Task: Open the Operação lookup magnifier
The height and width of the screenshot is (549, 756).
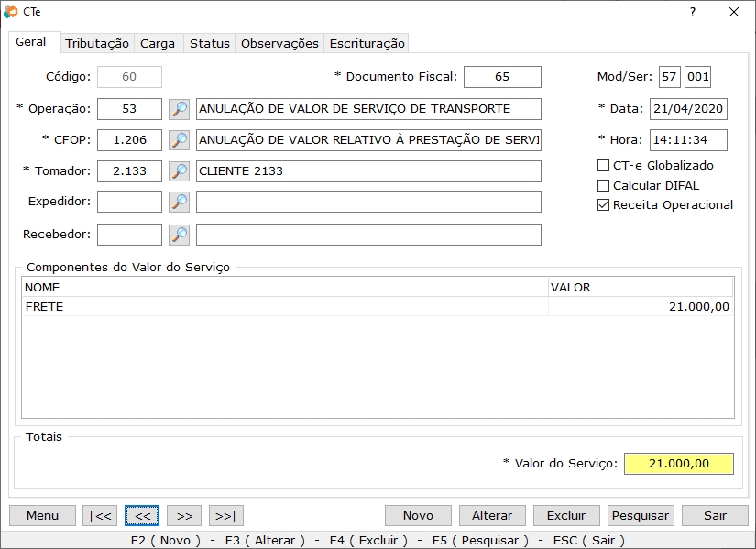Action: tap(180, 109)
